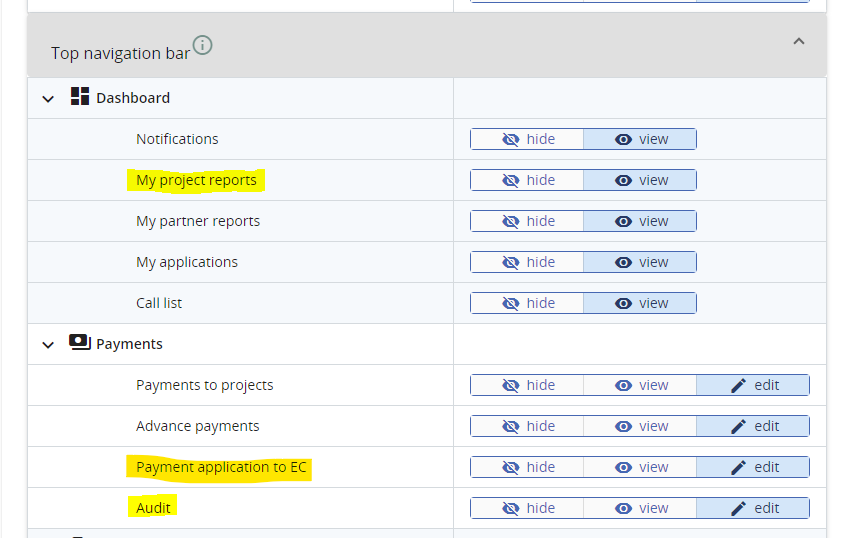Click the info icon beside Top navigation bar

[x=203, y=45]
